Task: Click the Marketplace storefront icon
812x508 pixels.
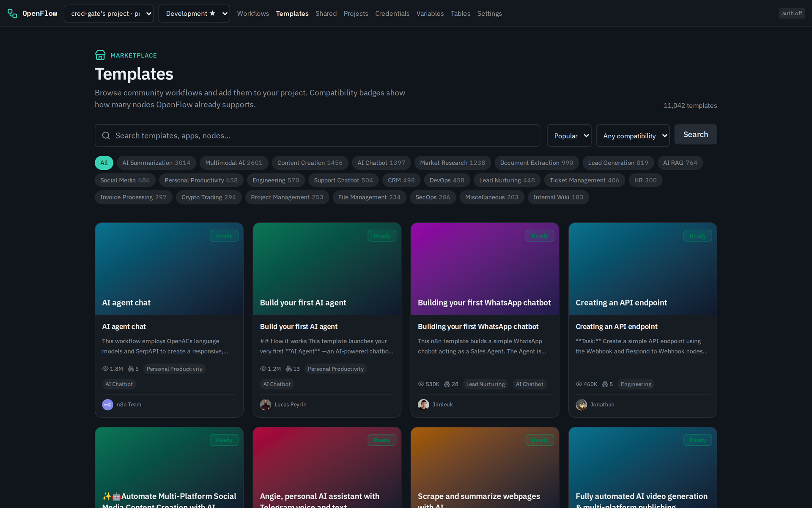Action: point(100,55)
